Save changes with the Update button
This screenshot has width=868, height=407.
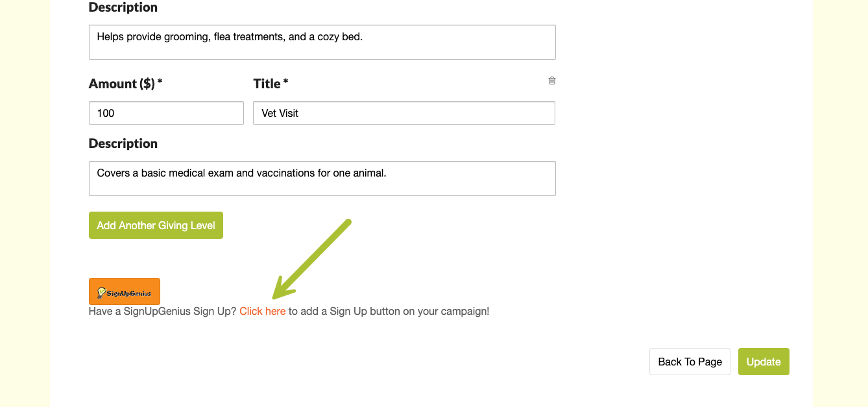pos(764,362)
